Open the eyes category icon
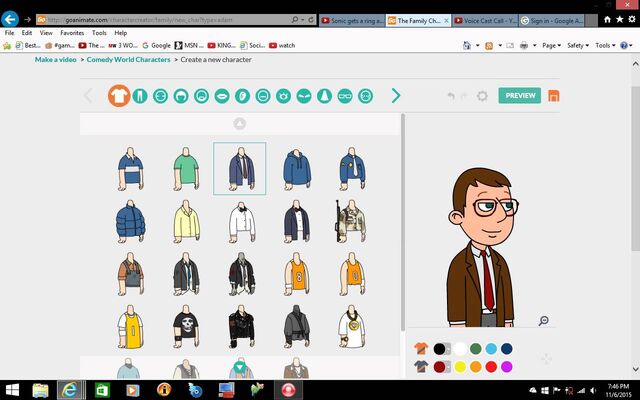This screenshot has height=400, width=640. pos(283,96)
